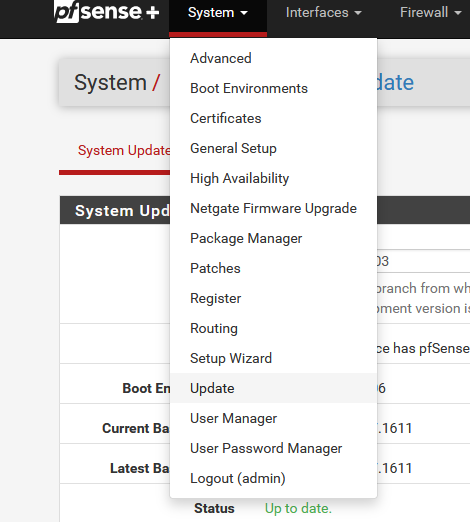This screenshot has width=470, height=522.
Task: Launch the Setup Wizard entry
Action: [x=273, y=358]
